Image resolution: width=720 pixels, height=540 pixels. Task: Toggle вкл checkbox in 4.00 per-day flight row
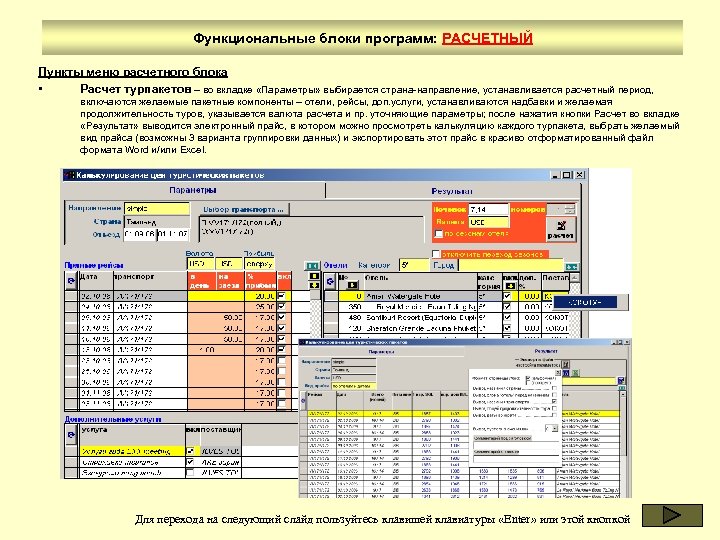pyautogui.click(x=281, y=350)
